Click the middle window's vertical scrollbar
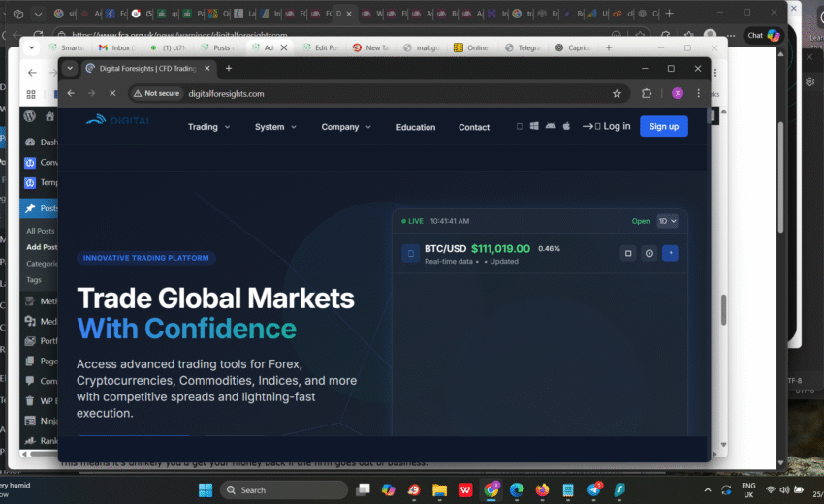The image size is (824, 504). [x=723, y=309]
